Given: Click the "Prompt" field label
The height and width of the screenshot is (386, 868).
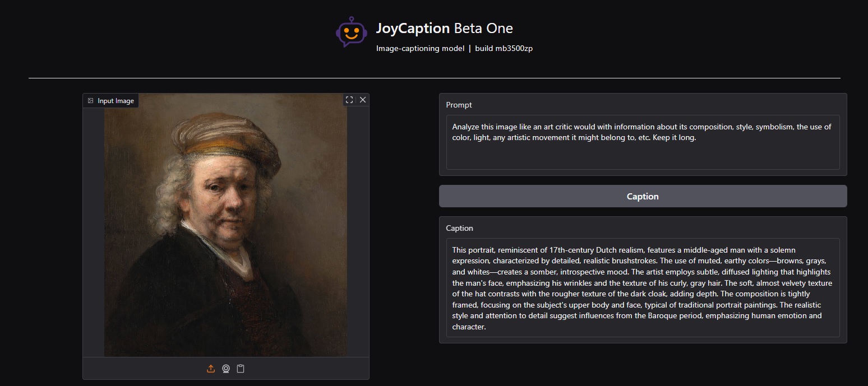Looking at the screenshot, I should point(459,105).
